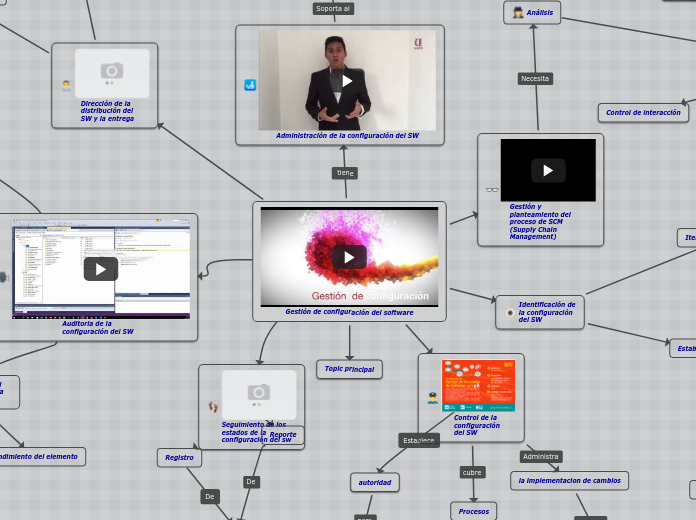This screenshot has width=696, height=520.
Task: Open the orange poster image in Control node
Action: [478, 385]
